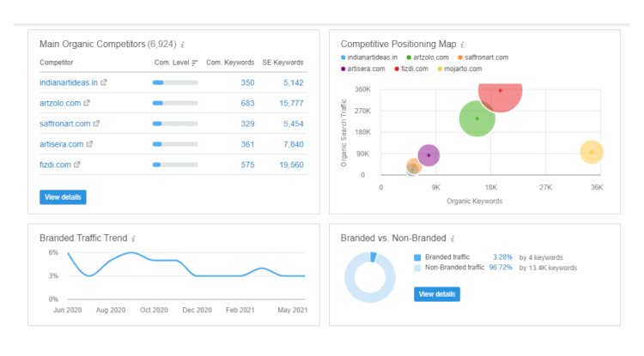Toggle indianartideas.in legend in positioning map
The image size is (644, 356).
[369, 57]
